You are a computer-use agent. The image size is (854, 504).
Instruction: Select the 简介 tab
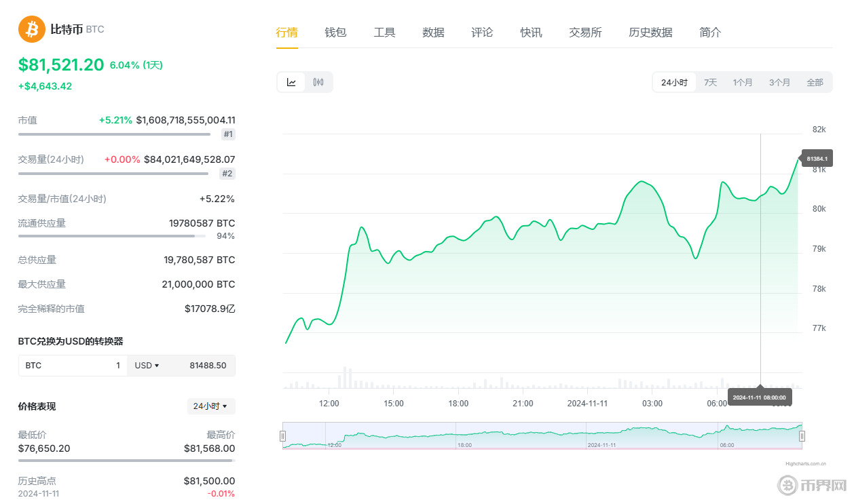coord(710,32)
